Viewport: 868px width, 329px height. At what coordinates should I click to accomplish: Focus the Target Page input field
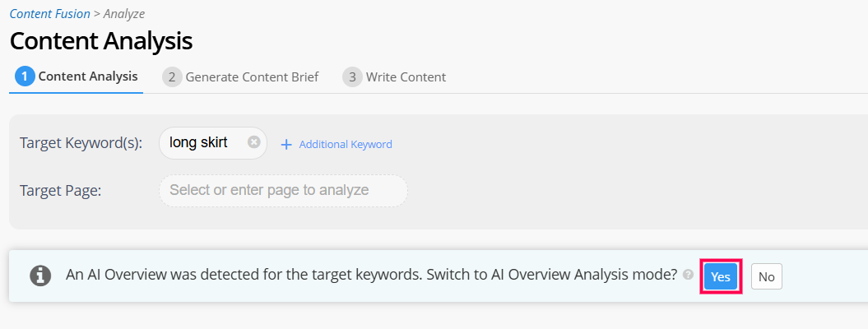(x=283, y=191)
